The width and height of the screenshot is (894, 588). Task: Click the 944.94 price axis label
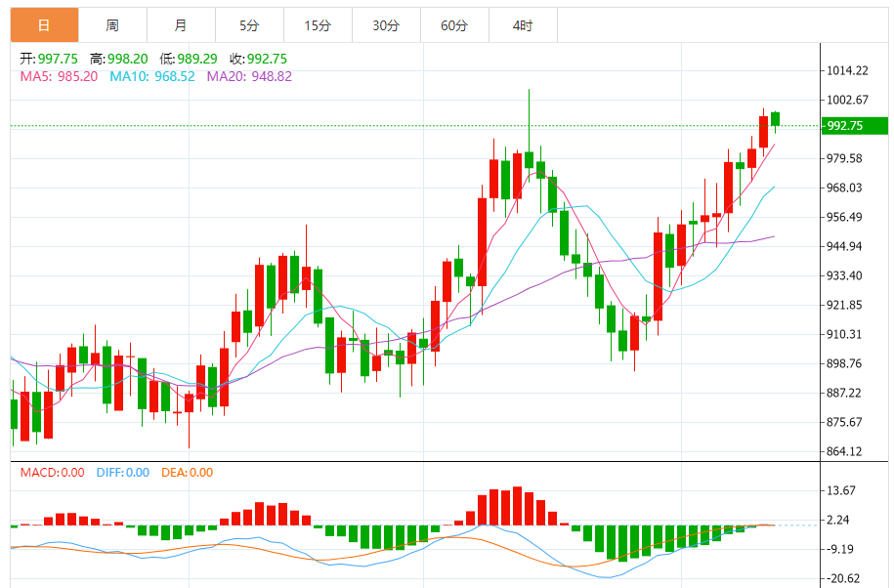(845, 246)
